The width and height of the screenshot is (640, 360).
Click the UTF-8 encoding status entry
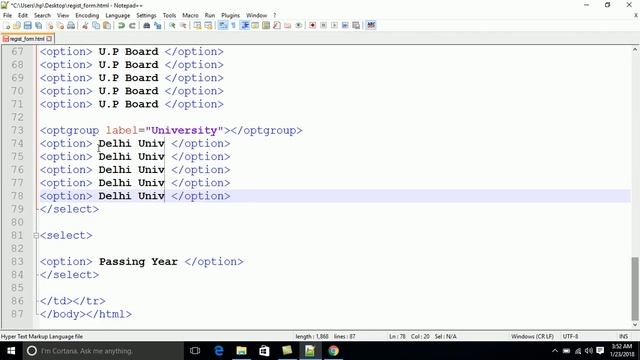point(570,336)
